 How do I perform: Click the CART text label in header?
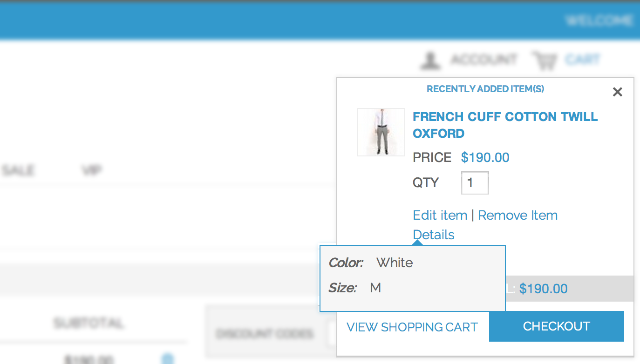tap(583, 60)
